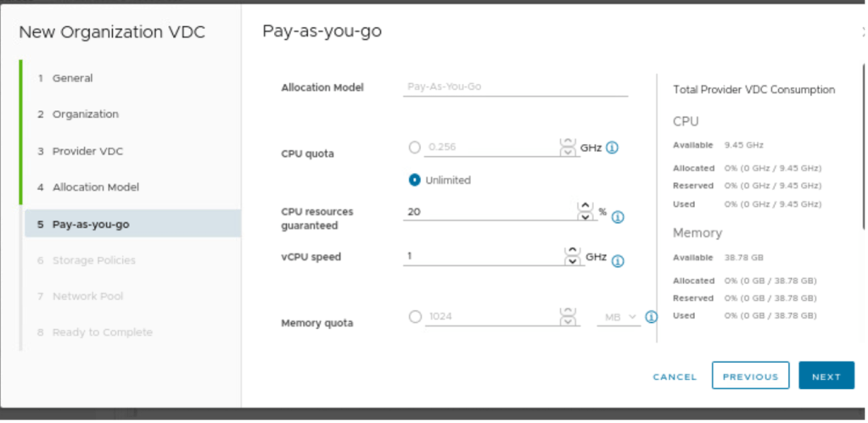Open the Provider VDC wizard step
The width and height of the screenshot is (868, 423).
[87, 151]
